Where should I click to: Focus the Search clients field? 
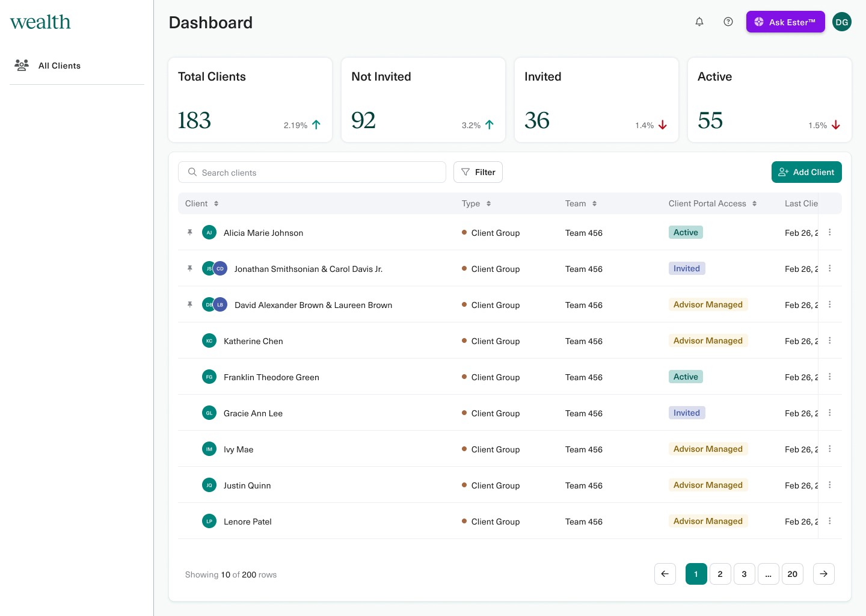[x=313, y=173]
